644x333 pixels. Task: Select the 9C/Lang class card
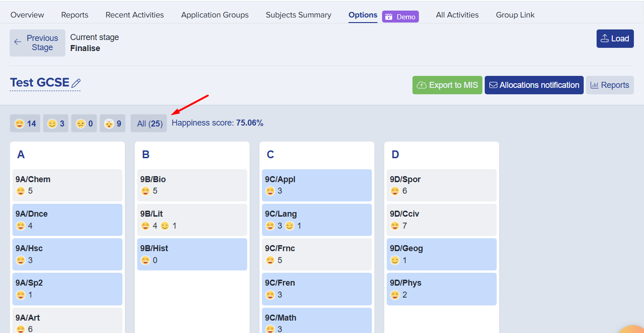(x=317, y=219)
